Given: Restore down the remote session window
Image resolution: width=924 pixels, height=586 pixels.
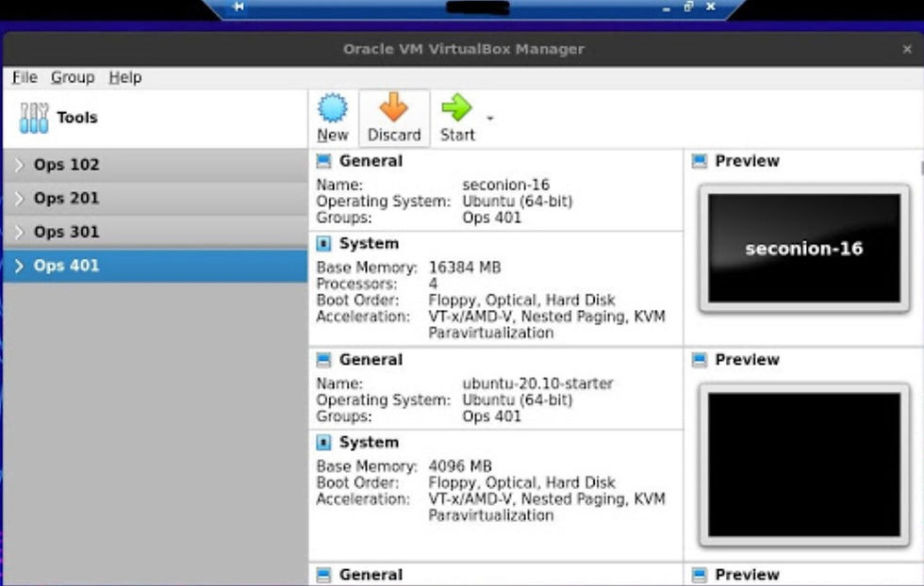Looking at the screenshot, I should 688,7.
